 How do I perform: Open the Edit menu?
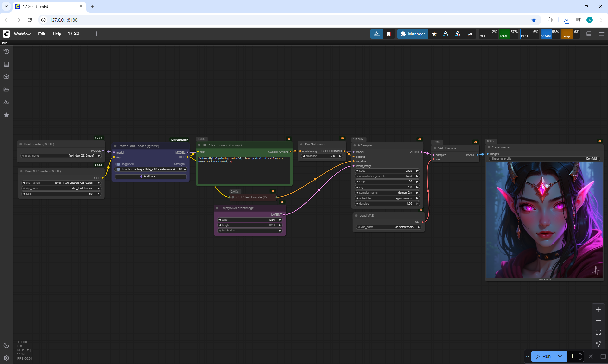(41, 34)
